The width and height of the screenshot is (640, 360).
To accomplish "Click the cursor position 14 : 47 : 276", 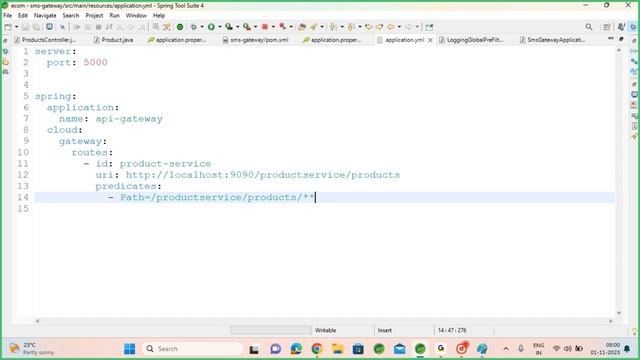I will [452, 330].
